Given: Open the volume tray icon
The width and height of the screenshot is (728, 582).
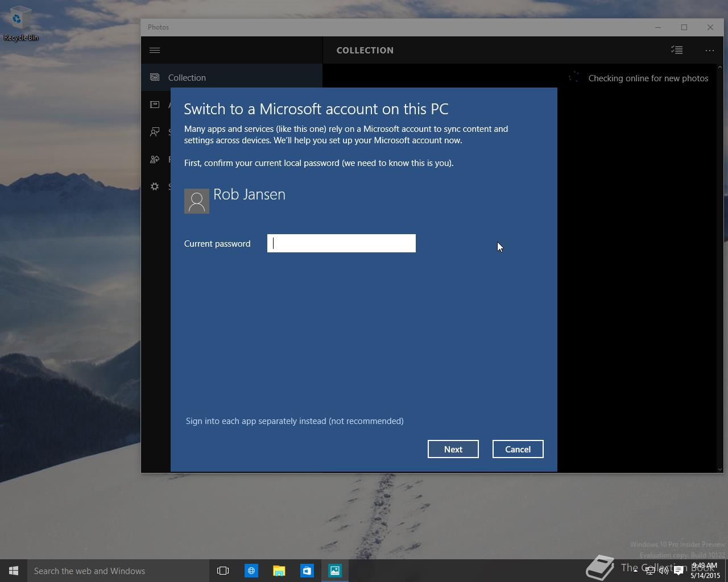Looking at the screenshot, I should click(664, 571).
